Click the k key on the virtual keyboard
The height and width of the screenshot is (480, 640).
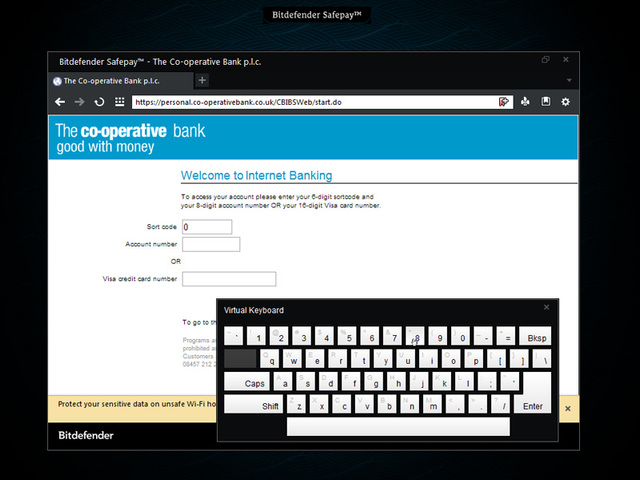point(442,381)
